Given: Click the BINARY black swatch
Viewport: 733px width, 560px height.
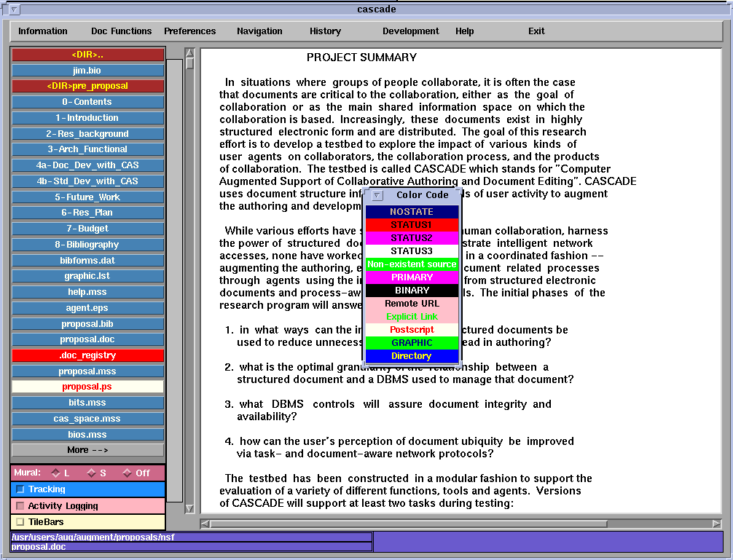Looking at the screenshot, I should click(412, 290).
